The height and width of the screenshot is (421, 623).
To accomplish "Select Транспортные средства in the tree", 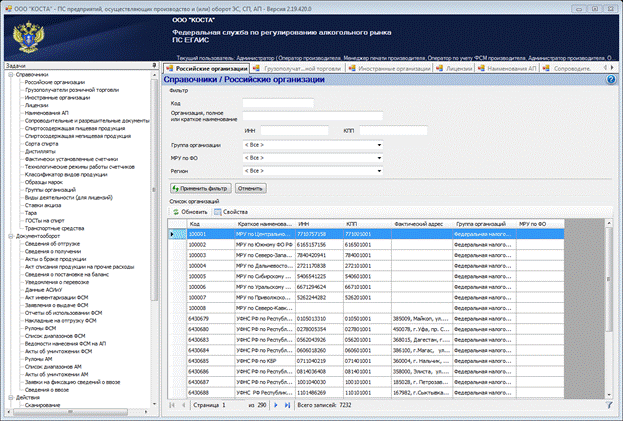I will pyautogui.click(x=54, y=228).
